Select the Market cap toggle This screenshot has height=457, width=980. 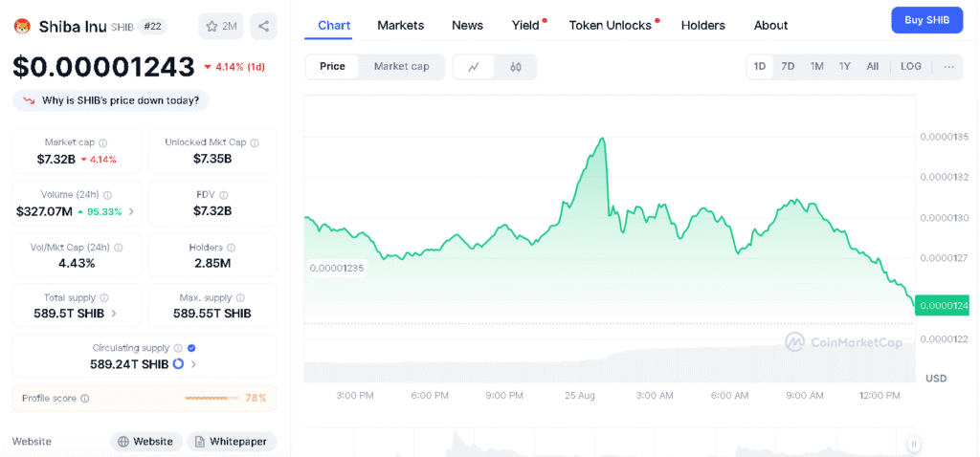[402, 67]
